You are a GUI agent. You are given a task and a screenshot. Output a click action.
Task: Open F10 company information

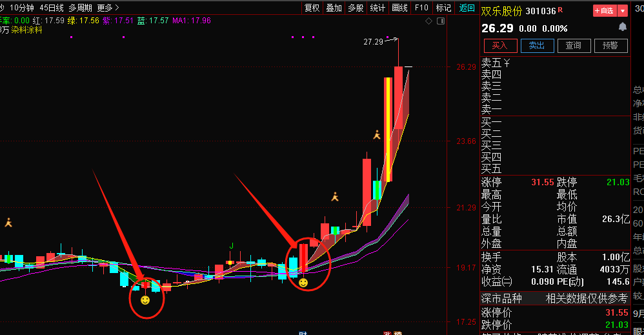pos(421,8)
